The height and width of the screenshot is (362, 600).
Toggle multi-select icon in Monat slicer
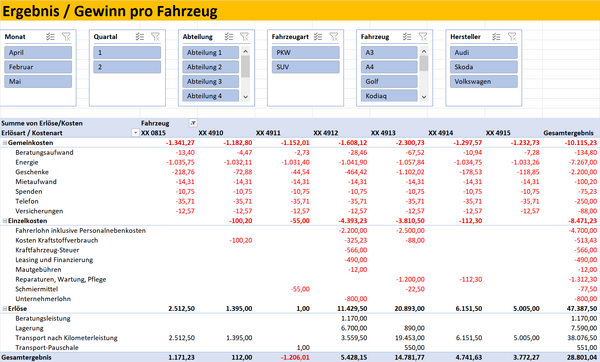50,37
